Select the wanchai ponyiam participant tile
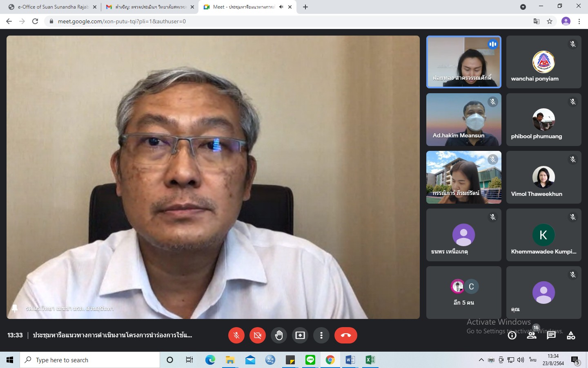Screen dimensions: 588x368 (x=543, y=62)
